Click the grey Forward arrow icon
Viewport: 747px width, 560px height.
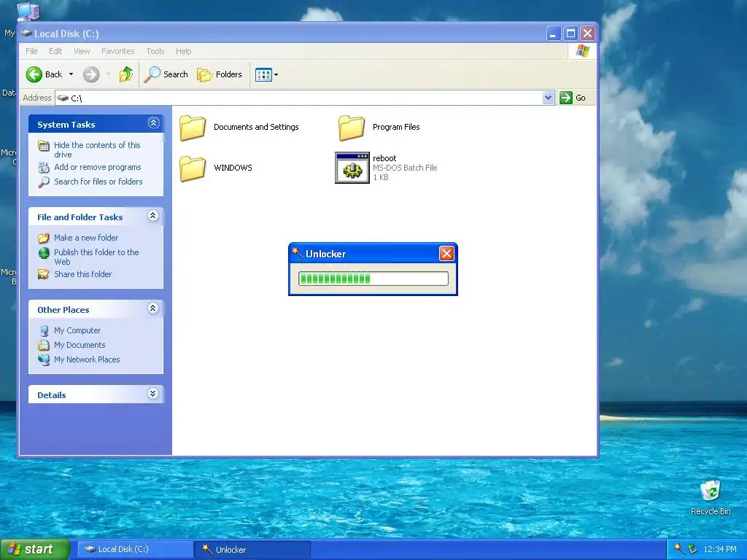(x=91, y=74)
